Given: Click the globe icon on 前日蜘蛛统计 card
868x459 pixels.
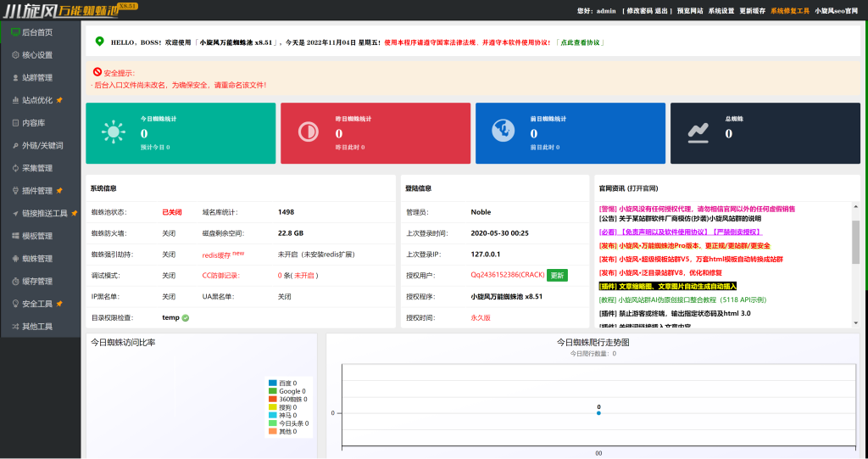Looking at the screenshot, I should (x=504, y=131).
